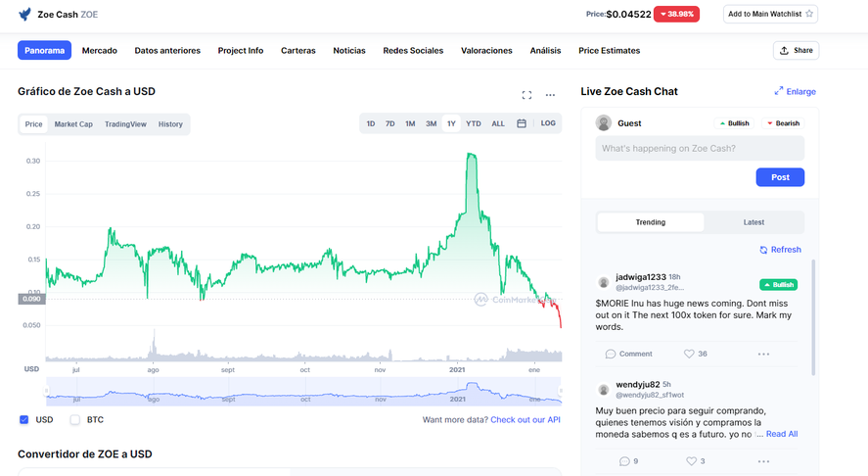Click comment bubble on wendyju82's post

pos(624,461)
